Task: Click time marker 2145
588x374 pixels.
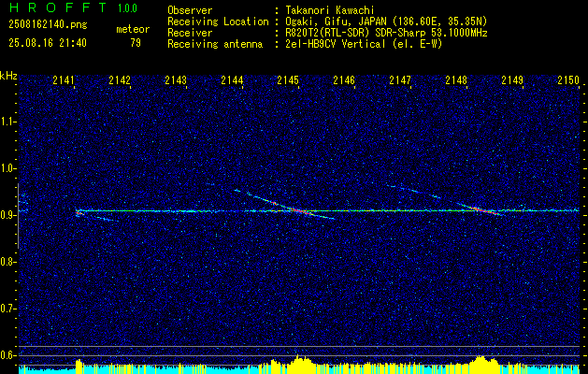Action: coord(288,79)
